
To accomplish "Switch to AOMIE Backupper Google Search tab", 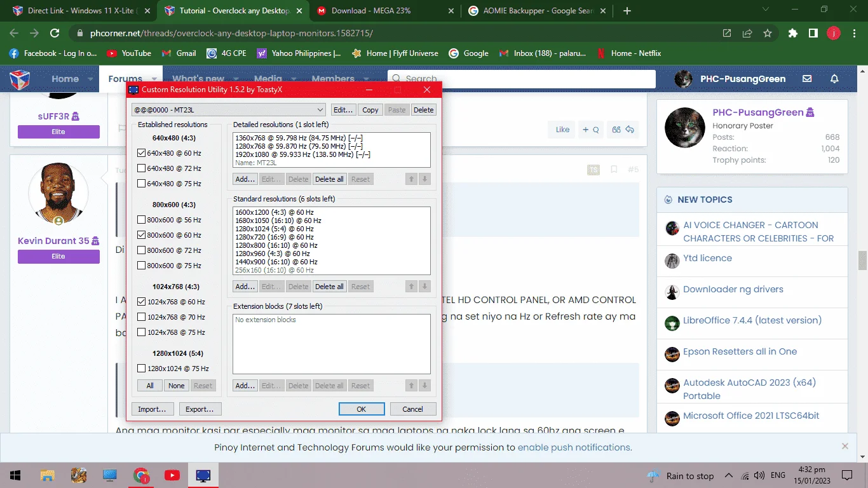I will click(x=536, y=11).
